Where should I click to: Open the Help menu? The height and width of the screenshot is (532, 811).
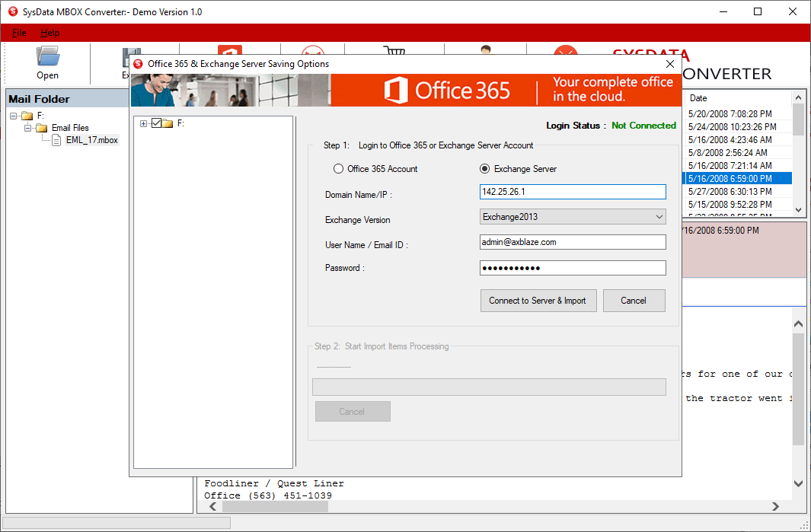point(49,33)
